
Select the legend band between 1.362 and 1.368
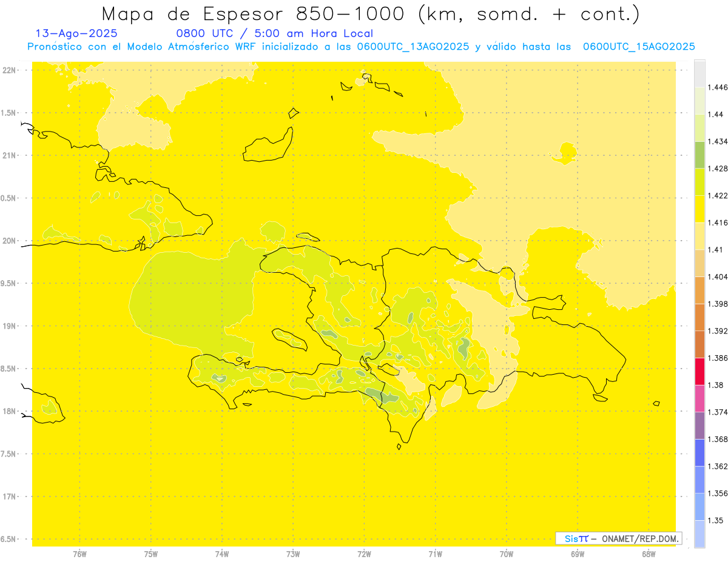tap(699, 453)
